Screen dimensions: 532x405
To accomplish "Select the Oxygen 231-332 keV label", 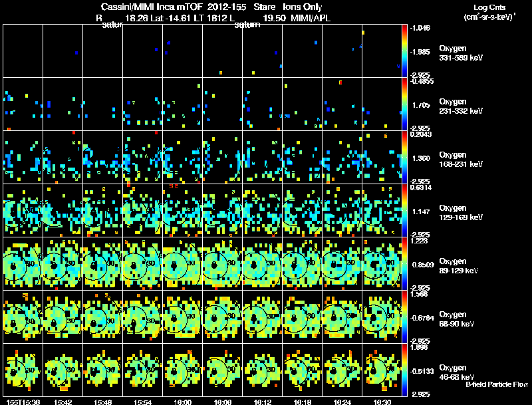I will point(461,106).
